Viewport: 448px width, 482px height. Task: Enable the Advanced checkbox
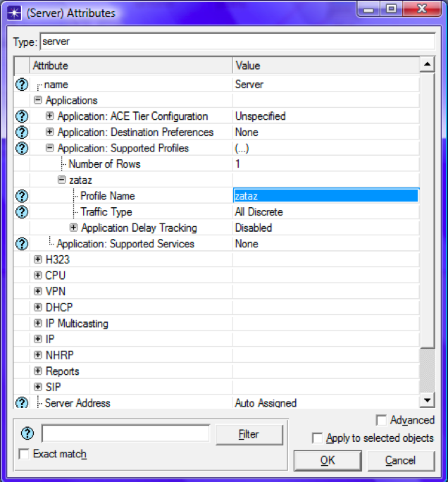(x=381, y=420)
